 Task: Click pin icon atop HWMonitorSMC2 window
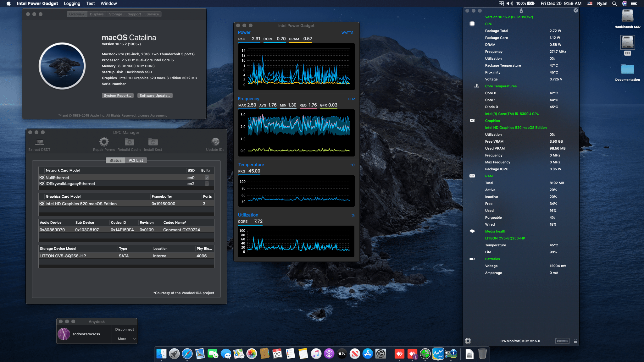(x=521, y=11)
